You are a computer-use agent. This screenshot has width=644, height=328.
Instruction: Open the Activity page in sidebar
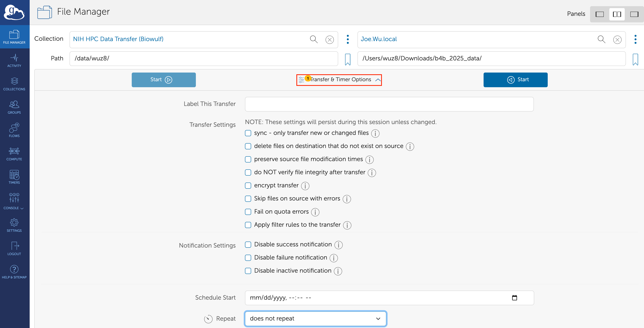click(14, 60)
